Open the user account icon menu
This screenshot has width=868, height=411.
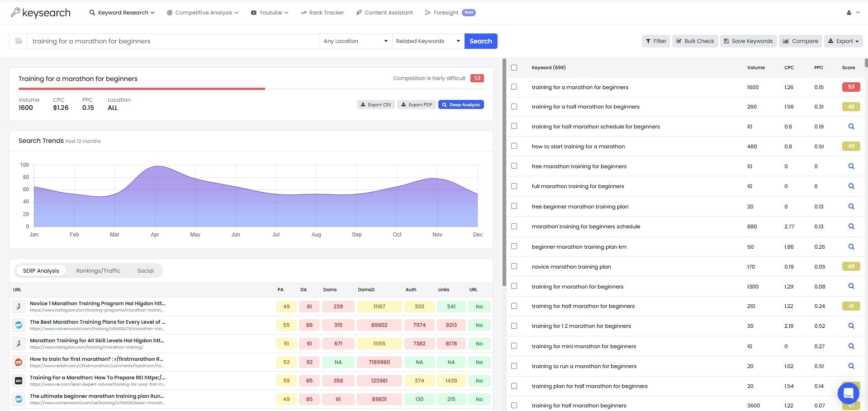click(849, 12)
